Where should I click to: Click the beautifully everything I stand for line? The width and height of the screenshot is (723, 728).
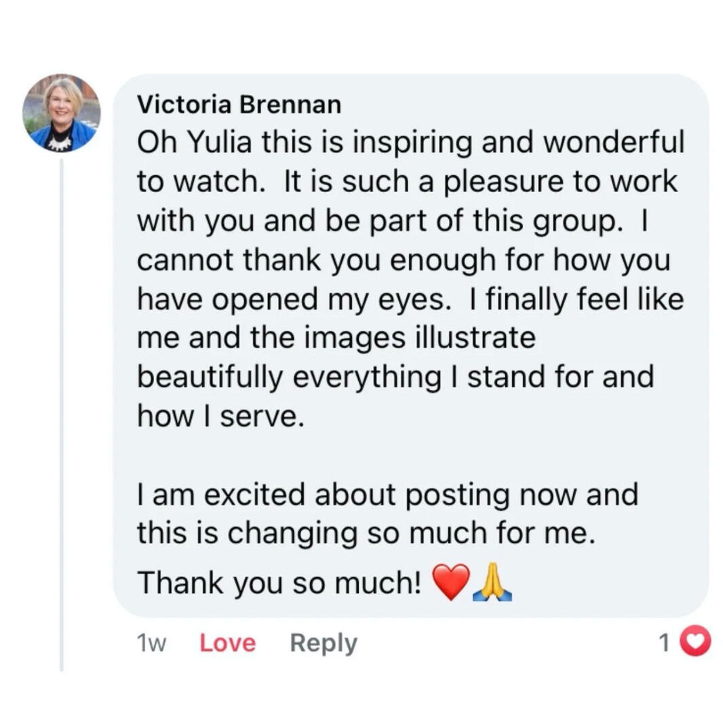point(395,377)
